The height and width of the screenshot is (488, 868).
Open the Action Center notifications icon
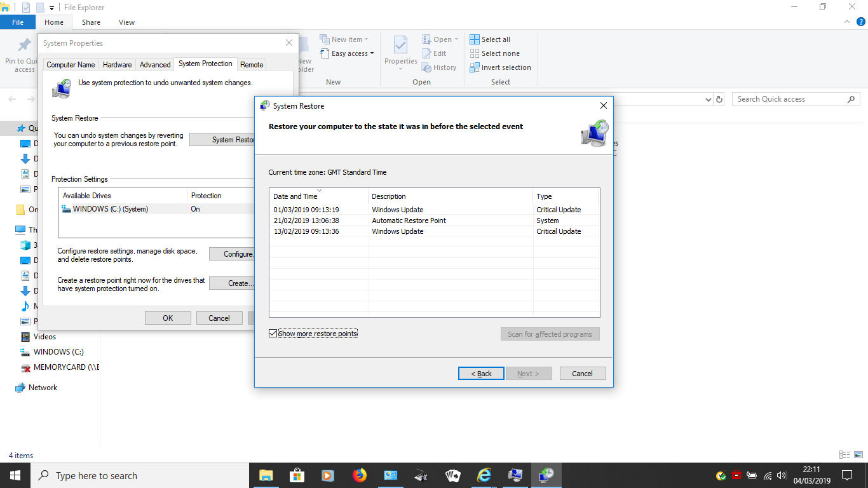click(846, 475)
